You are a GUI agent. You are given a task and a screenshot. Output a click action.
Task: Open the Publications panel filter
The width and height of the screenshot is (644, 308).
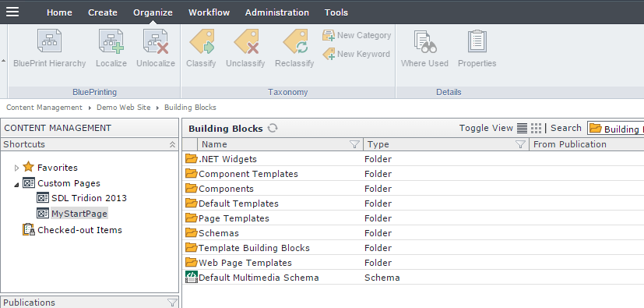coord(173,303)
